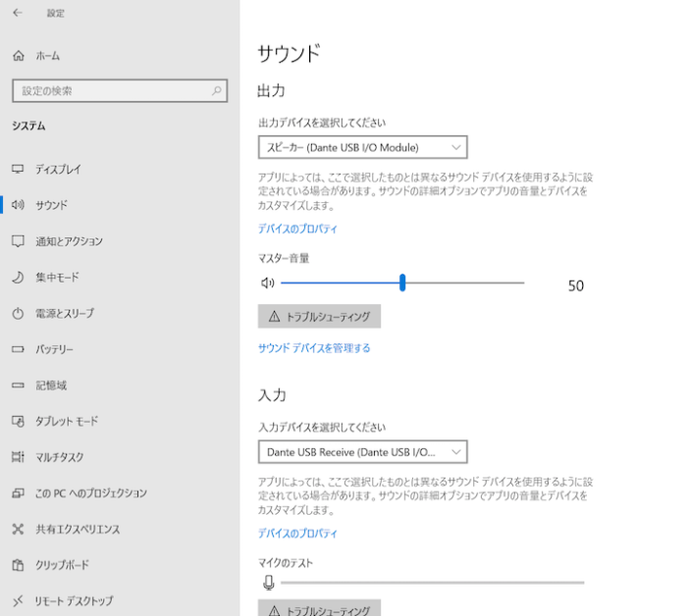Open Notifications & actions (通知とアクション) settings
Screen dimensions: 687x616
click(69, 241)
